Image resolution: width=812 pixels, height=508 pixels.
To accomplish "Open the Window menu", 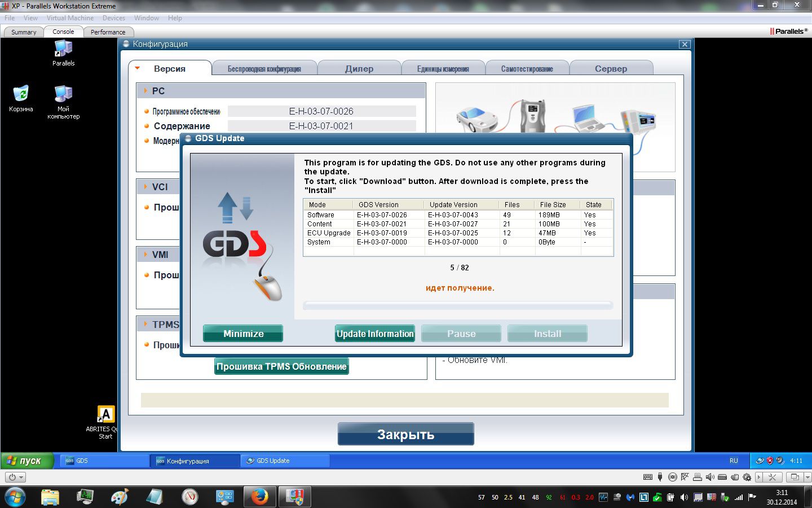I will click(x=147, y=18).
